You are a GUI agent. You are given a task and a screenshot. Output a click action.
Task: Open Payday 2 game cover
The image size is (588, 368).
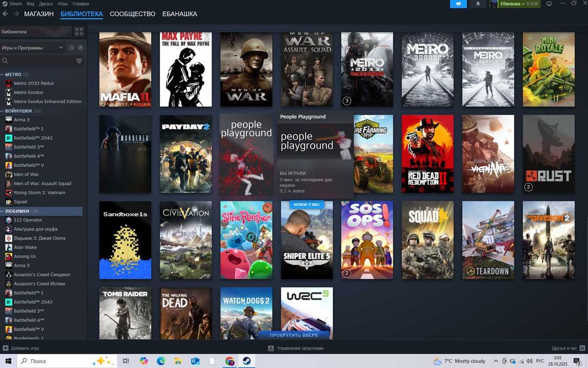tap(186, 154)
